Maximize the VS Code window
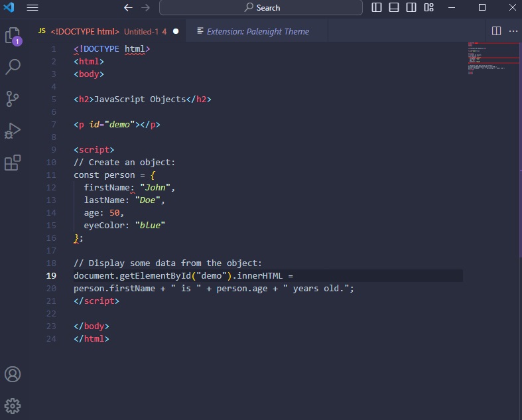Viewport: 522px width, 420px height. pos(482,7)
